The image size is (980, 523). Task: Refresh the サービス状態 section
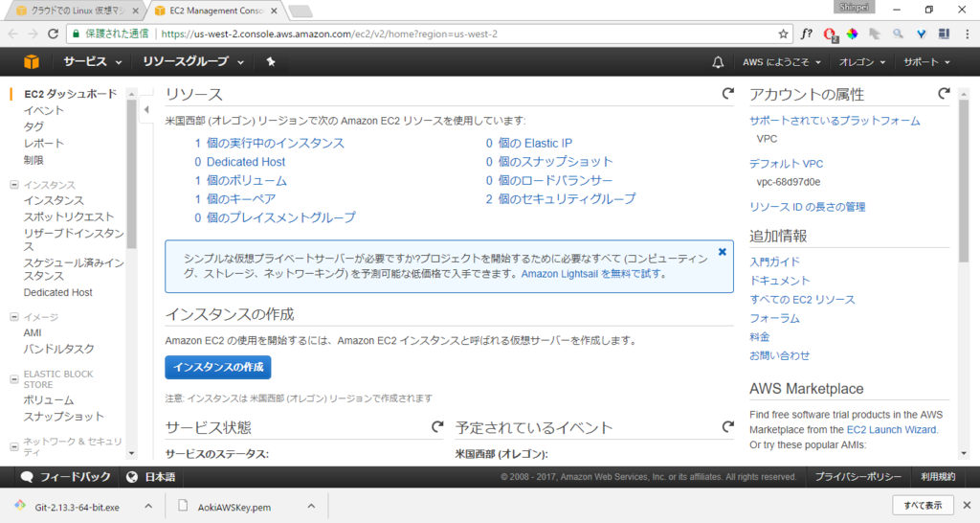437,426
